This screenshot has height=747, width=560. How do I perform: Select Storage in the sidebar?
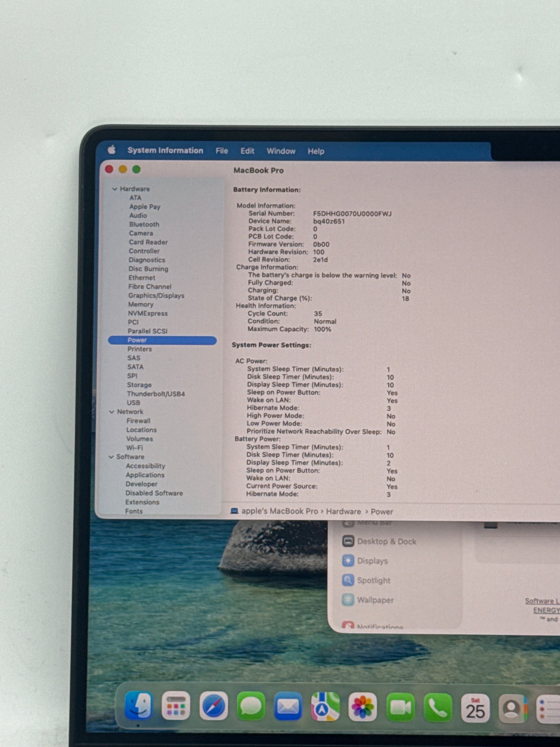139,385
